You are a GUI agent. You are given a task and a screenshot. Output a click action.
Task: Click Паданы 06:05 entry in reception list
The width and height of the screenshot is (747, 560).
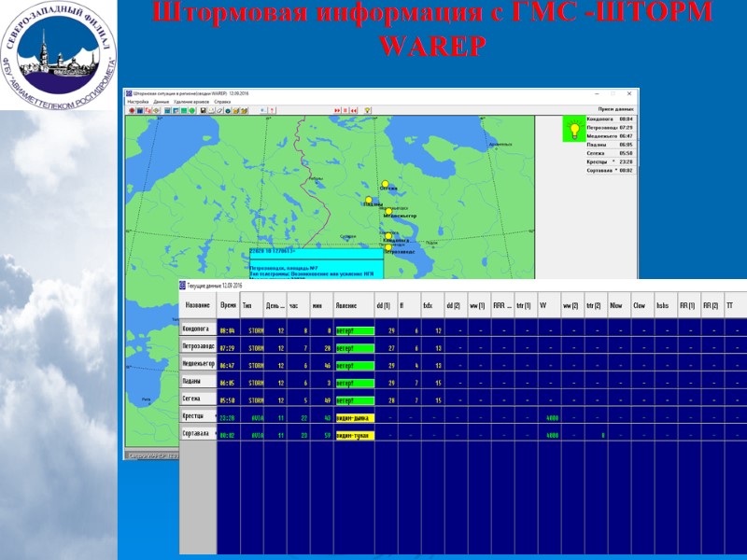point(610,145)
